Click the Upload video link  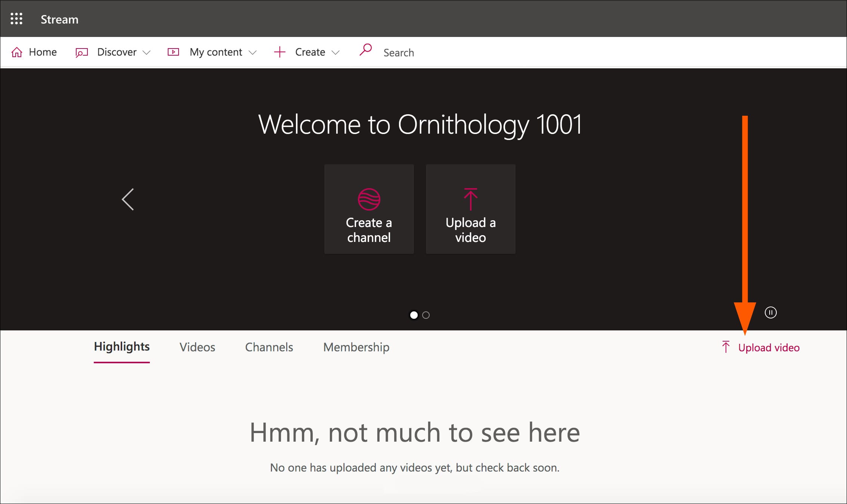768,348
